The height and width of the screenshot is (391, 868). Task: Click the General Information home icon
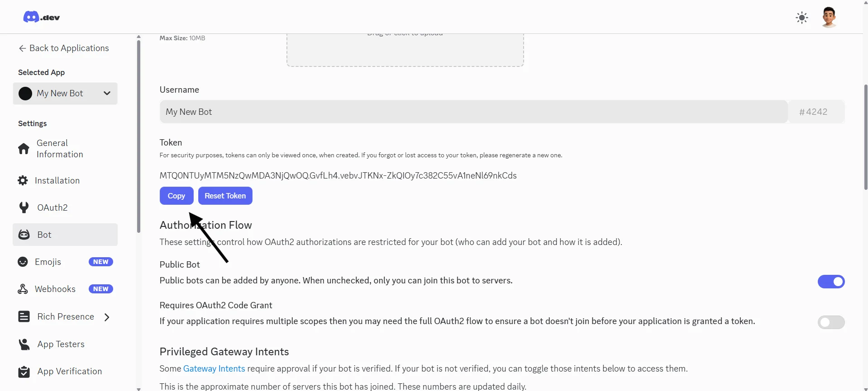click(x=24, y=149)
